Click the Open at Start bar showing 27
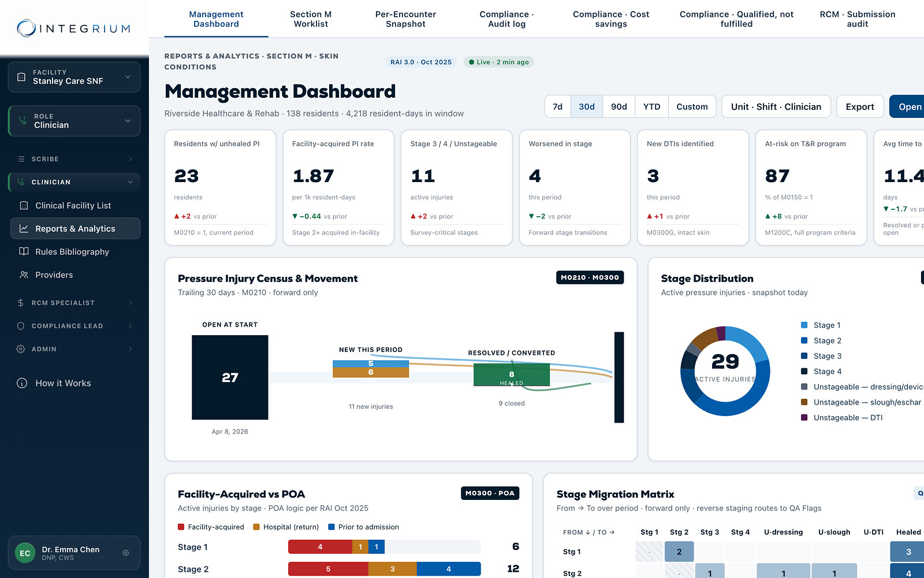The width and height of the screenshot is (924, 578). (x=230, y=377)
